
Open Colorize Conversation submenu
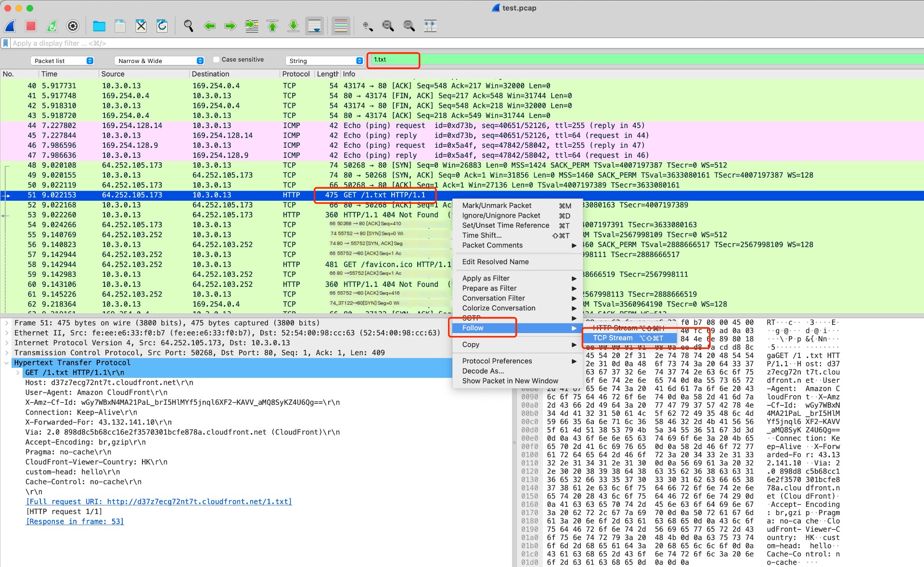pyautogui.click(x=517, y=308)
